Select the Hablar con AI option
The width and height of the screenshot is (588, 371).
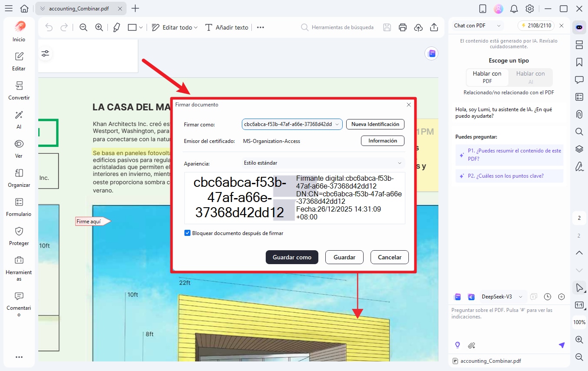pos(530,77)
